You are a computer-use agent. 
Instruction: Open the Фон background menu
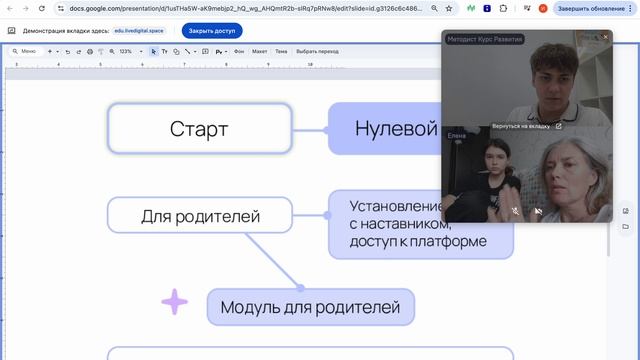click(x=239, y=51)
